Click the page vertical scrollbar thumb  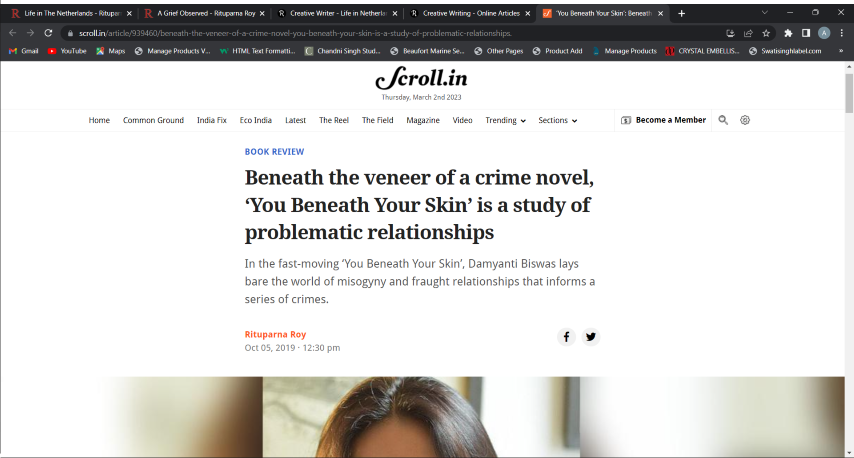click(849, 93)
